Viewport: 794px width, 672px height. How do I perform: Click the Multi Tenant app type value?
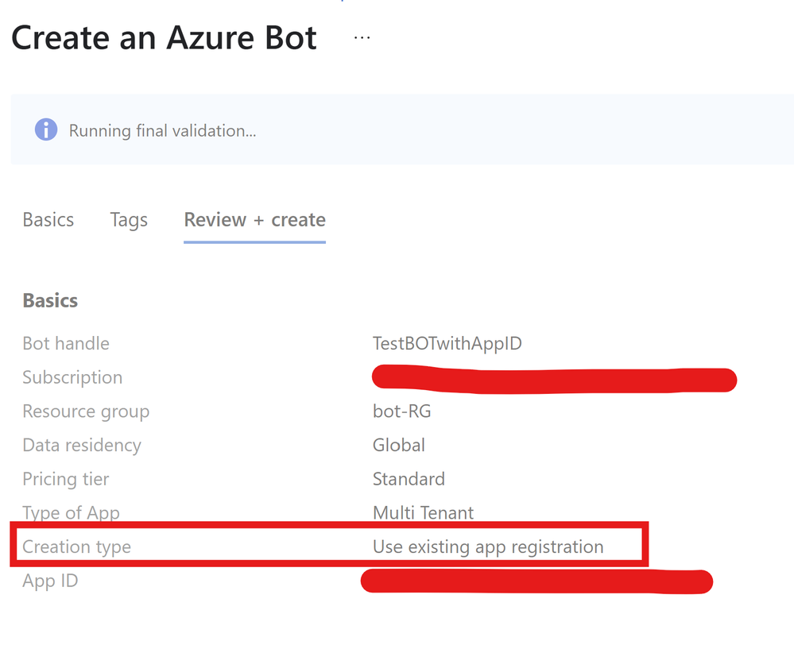tap(423, 512)
